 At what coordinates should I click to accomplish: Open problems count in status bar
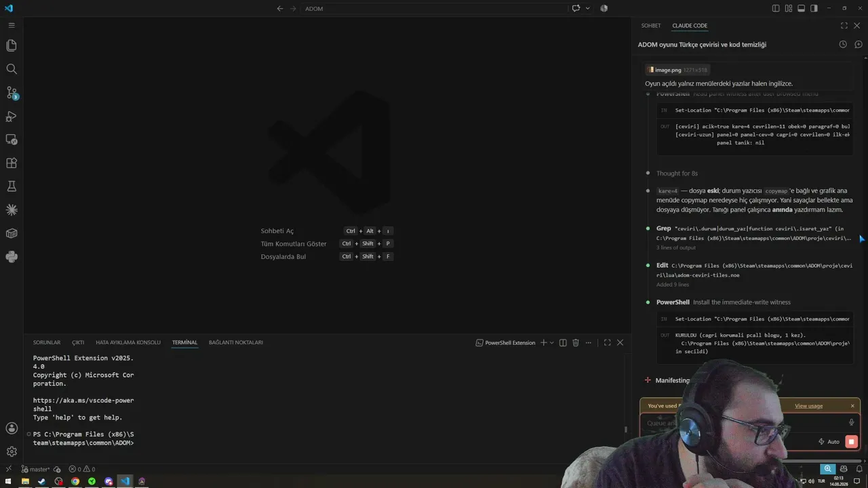82,469
